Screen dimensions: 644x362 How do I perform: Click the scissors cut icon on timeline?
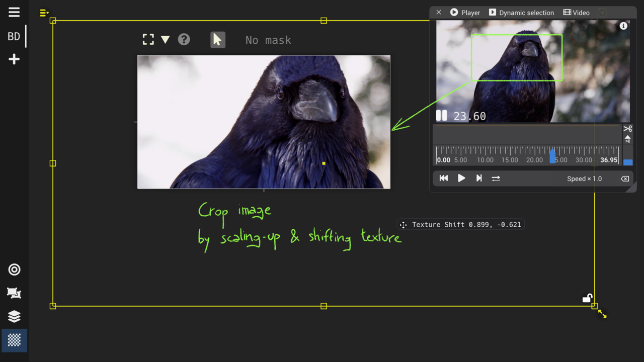(627, 129)
